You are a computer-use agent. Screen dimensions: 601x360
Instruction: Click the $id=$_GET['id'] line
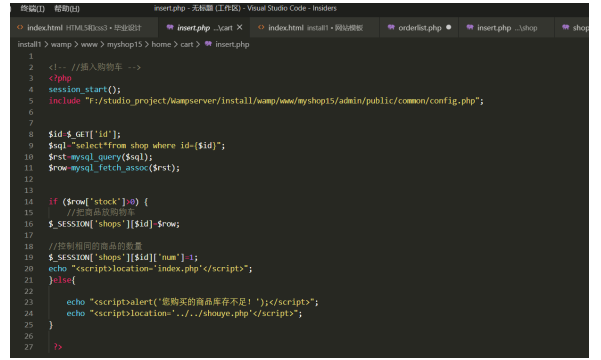click(x=84, y=135)
